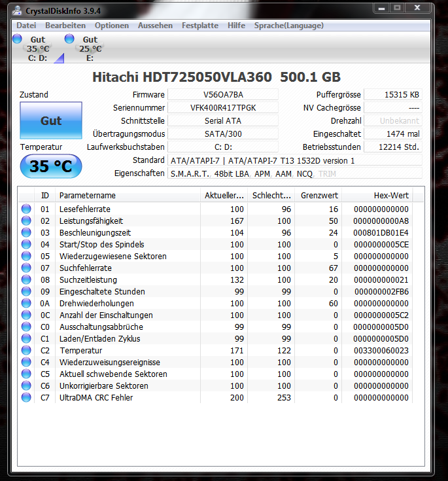This screenshot has height=481, width=448.
Task: Click the Eingeschaltet value 1474 mal
Action: (x=393, y=134)
